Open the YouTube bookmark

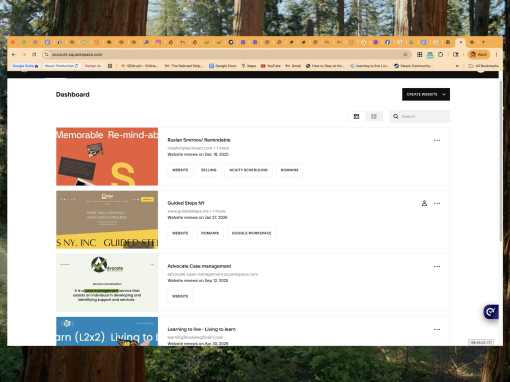pos(271,66)
